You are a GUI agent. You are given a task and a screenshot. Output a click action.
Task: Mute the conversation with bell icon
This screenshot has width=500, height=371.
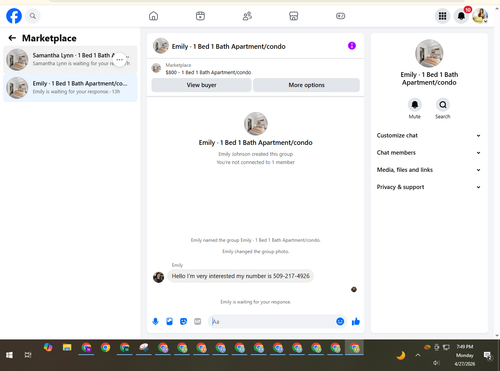pyautogui.click(x=415, y=105)
